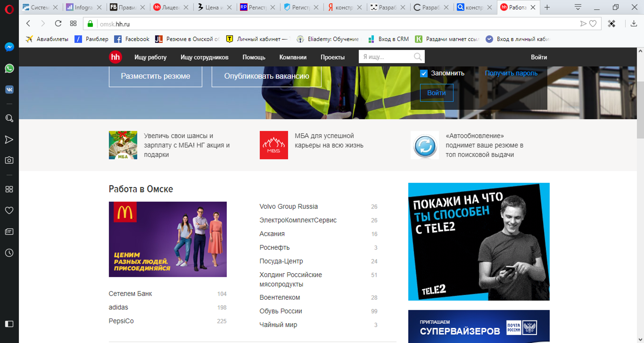Open Проекты menu item
The width and height of the screenshot is (644, 343).
[x=332, y=57]
